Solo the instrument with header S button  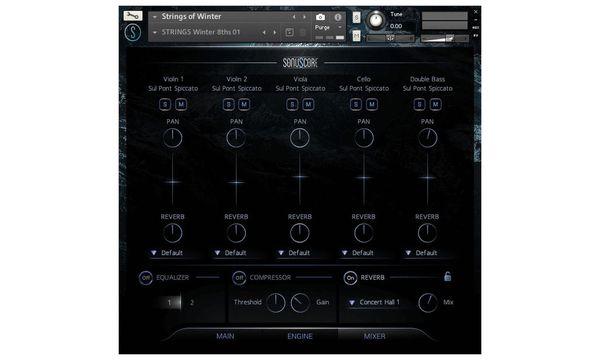pyautogui.click(x=356, y=17)
